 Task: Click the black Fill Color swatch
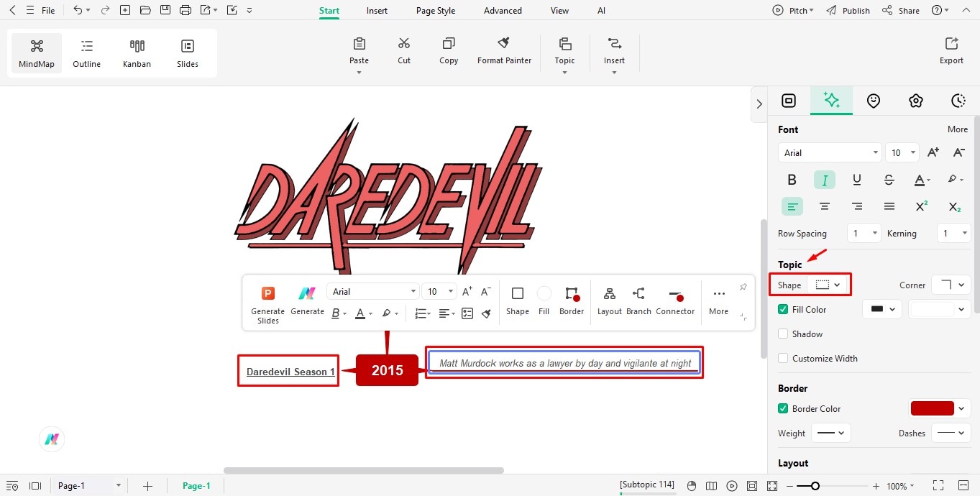pos(876,309)
